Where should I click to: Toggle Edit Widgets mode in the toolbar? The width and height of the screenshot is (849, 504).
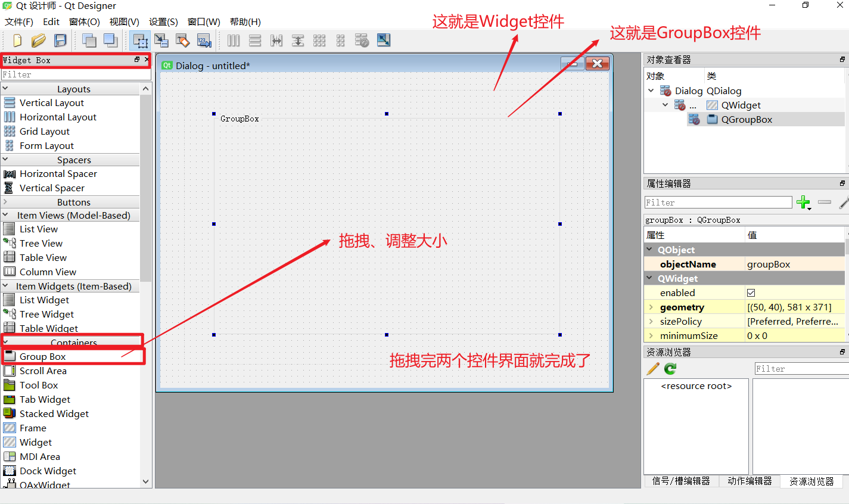[140, 41]
